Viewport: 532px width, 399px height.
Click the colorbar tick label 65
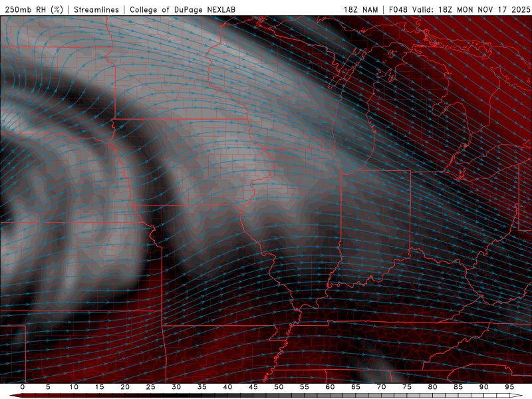[356, 387]
